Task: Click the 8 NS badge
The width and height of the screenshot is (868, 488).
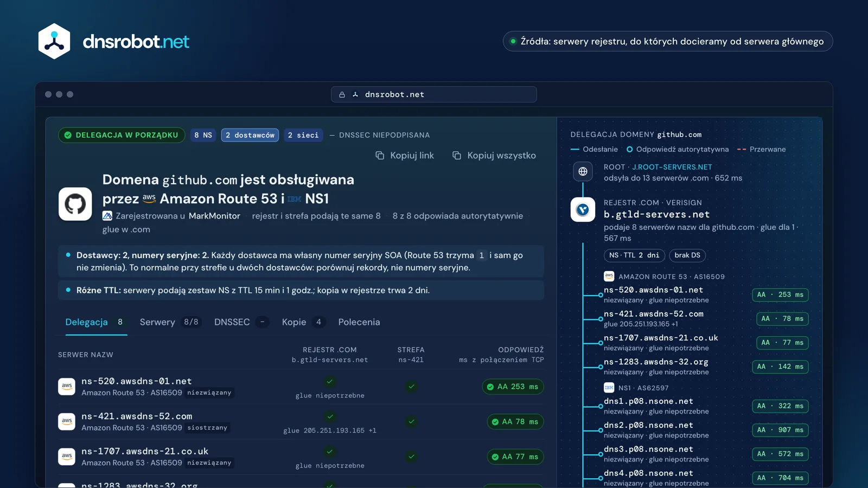Action: [x=203, y=135]
